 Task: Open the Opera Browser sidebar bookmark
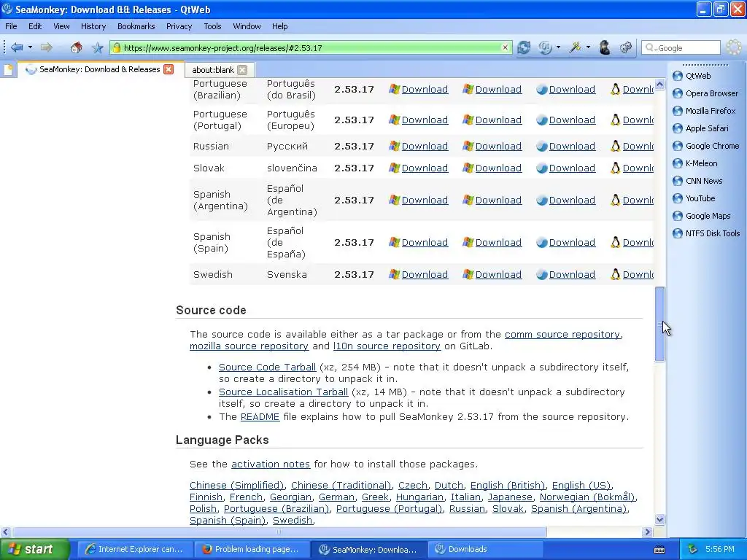[705, 93]
